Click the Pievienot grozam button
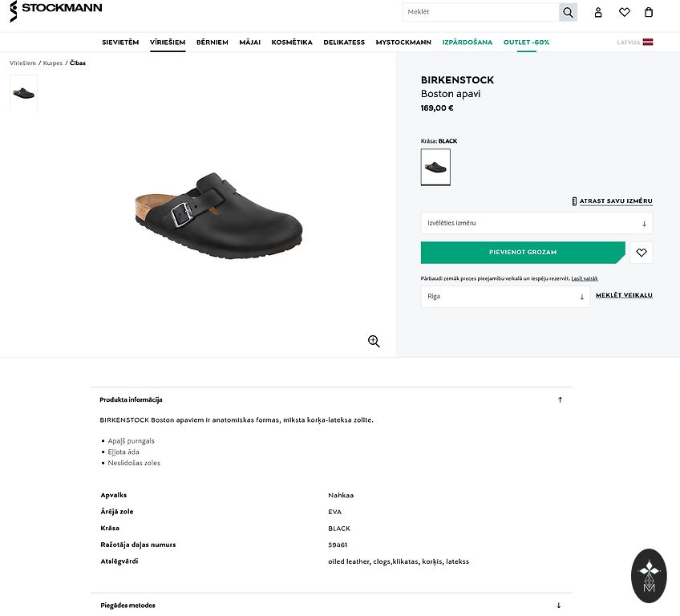 pyautogui.click(x=523, y=253)
